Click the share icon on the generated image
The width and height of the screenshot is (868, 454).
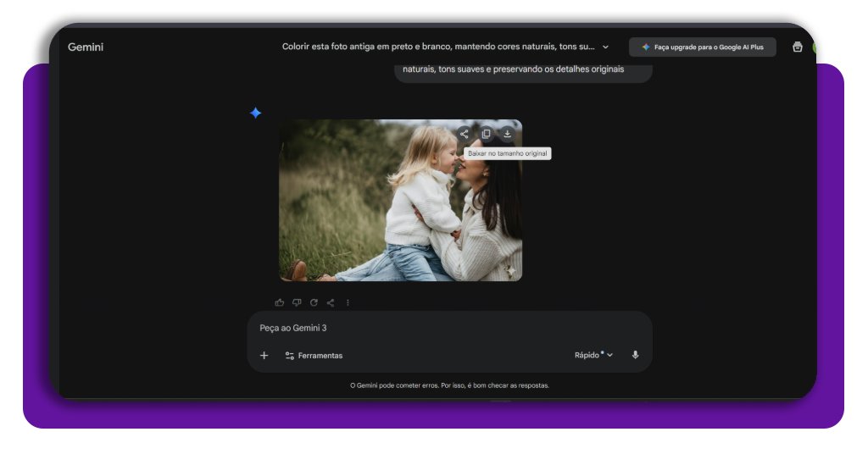point(464,133)
